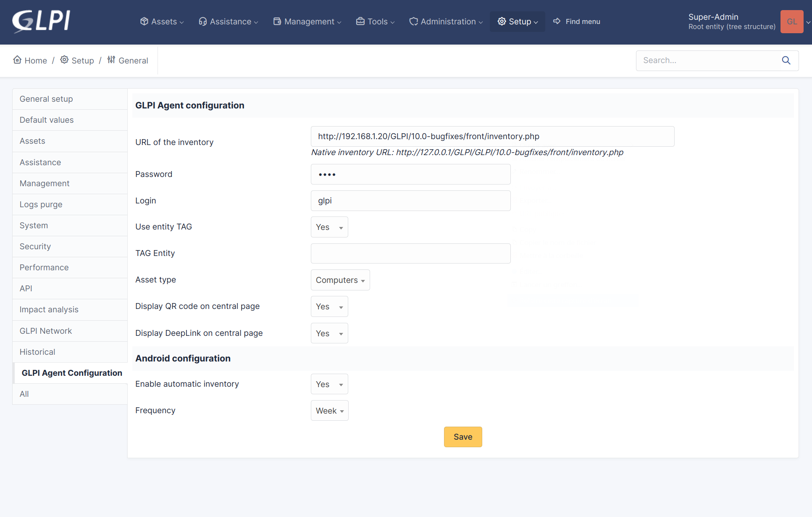Select the Historical tab
Viewport: 812px width, 517px height.
point(70,352)
